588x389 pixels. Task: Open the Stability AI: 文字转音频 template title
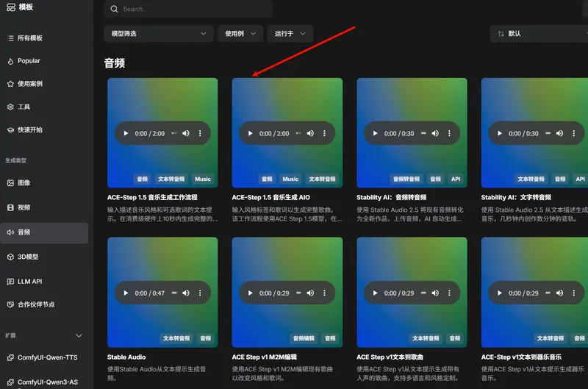pos(516,197)
